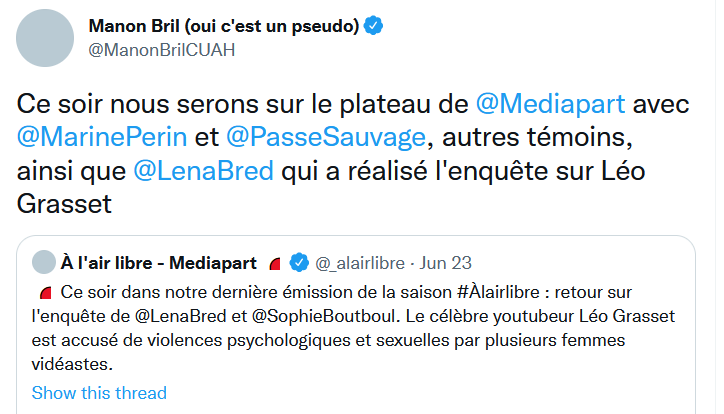Click the #Àlairlibre hashtag
Image resolution: width=724 pixels, height=414 pixels.
[513, 292]
